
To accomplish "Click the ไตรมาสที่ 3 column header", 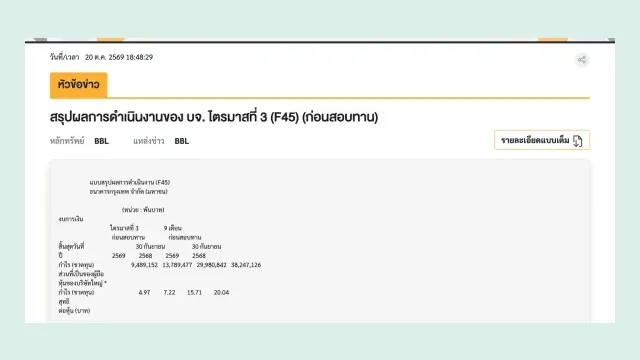I will point(124,228).
